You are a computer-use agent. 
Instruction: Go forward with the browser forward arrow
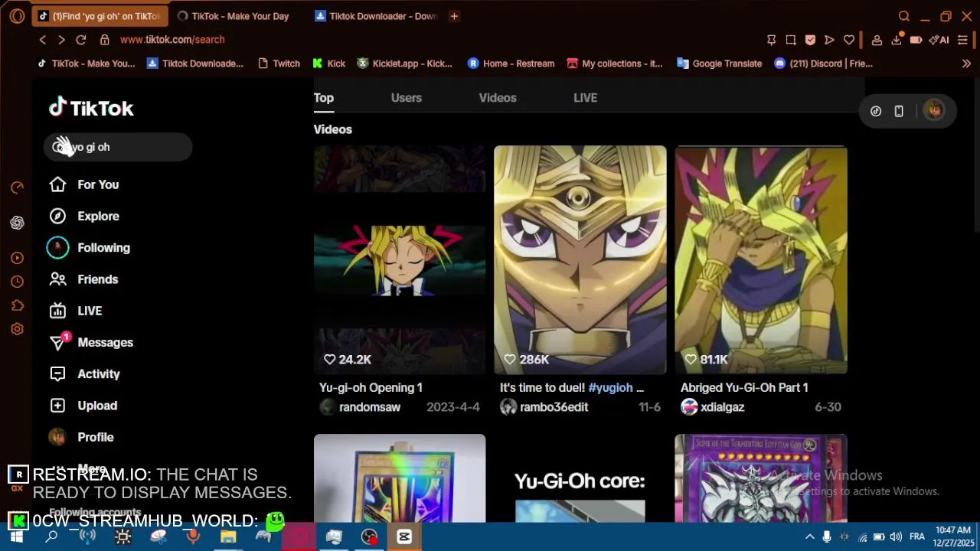click(61, 40)
